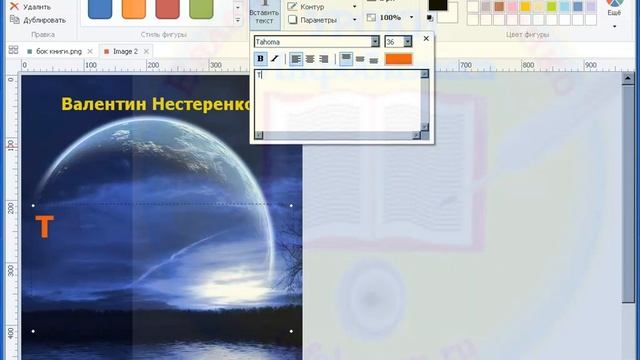Click inside the text entry box
Screen dimensions: 640x360
tap(338, 100)
